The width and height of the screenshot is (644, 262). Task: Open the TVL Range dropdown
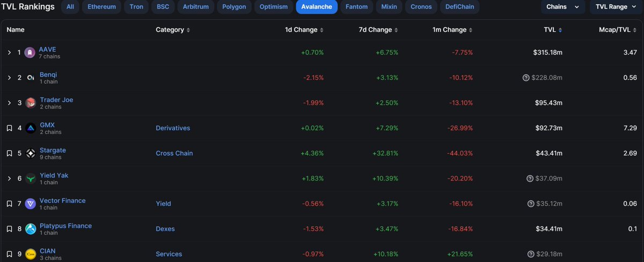[616, 7]
